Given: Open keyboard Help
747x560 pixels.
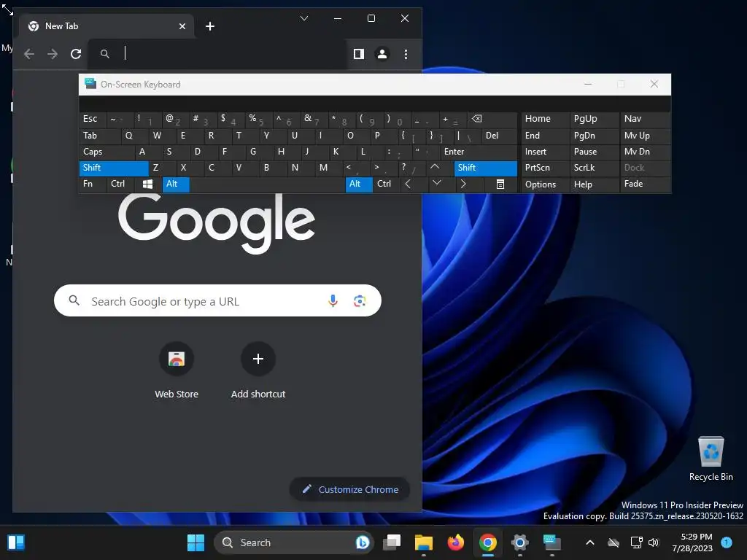Looking at the screenshot, I should pyautogui.click(x=595, y=184).
